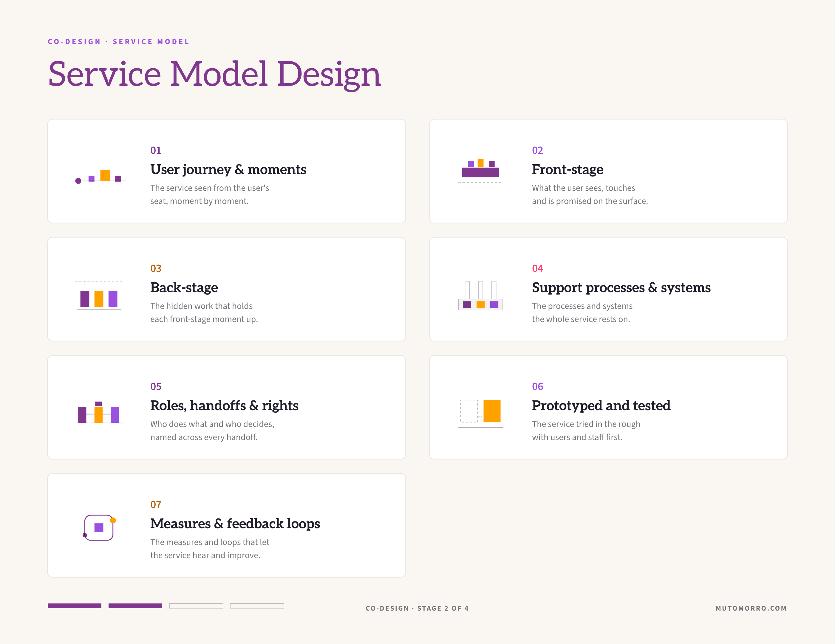Click the Roles, handoffs & rights icon
The height and width of the screenshot is (644, 835).
point(99,412)
